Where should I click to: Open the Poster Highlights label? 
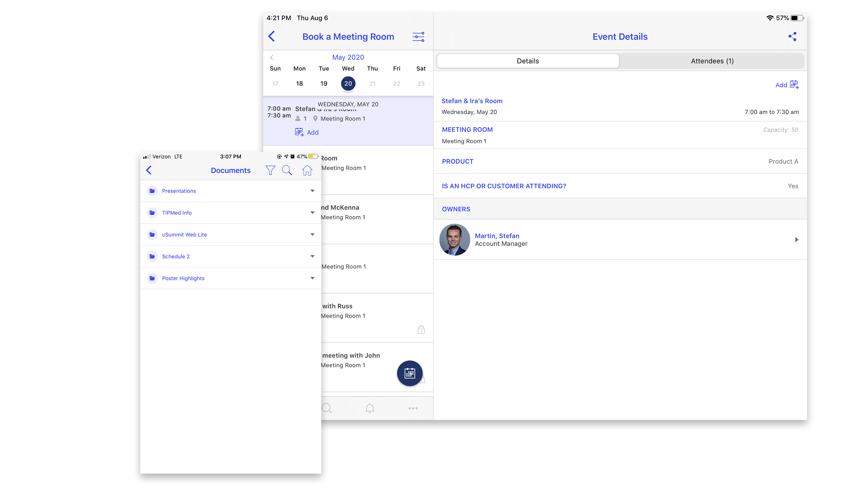point(183,278)
